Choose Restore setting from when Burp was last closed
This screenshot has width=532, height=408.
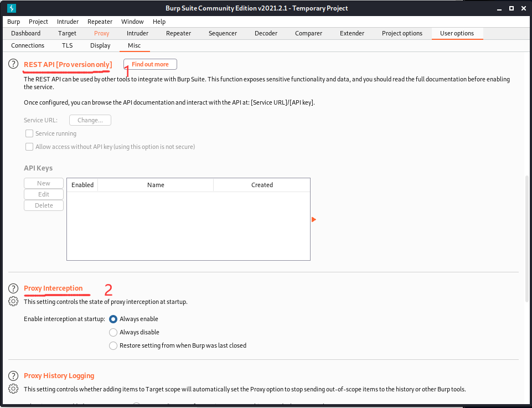click(x=113, y=345)
